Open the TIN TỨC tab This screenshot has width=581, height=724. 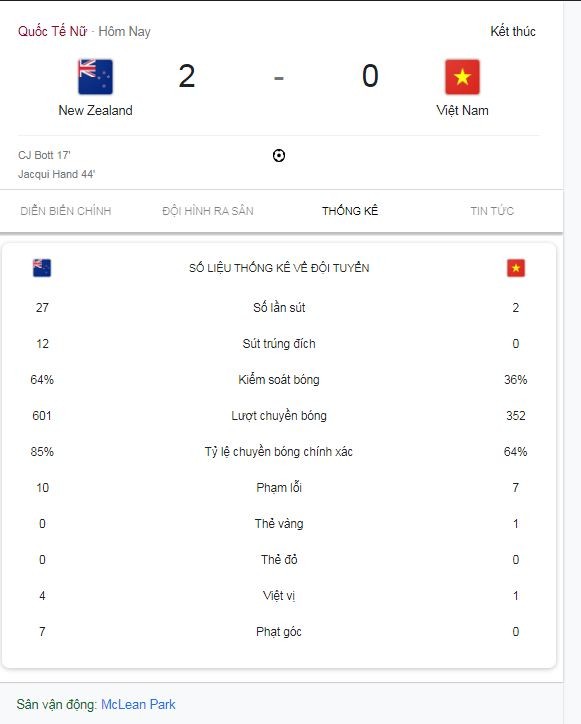tap(492, 211)
